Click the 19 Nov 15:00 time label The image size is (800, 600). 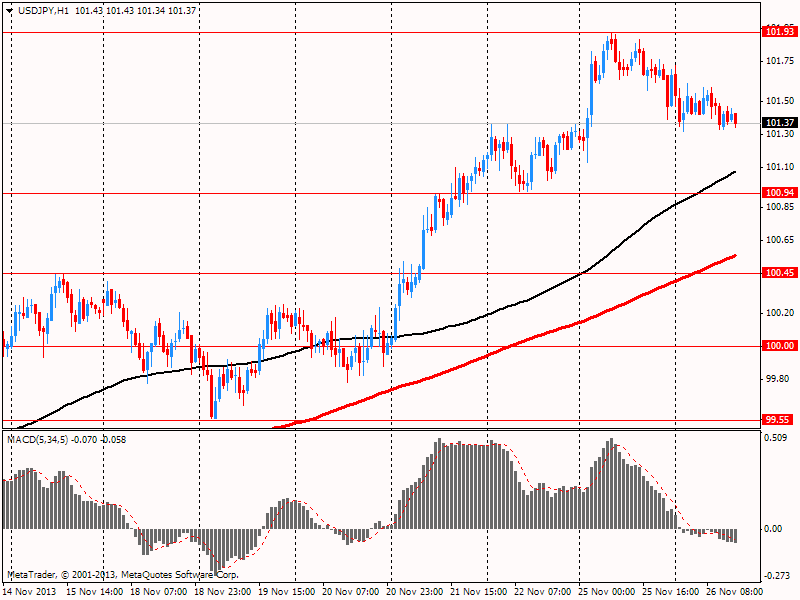[x=286, y=592]
